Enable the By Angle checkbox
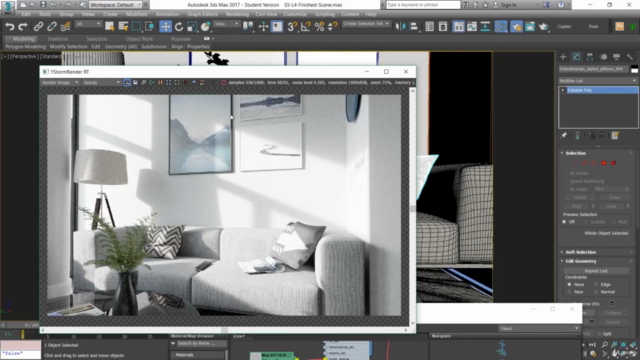This screenshot has width=640, height=360. click(x=567, y=189)
